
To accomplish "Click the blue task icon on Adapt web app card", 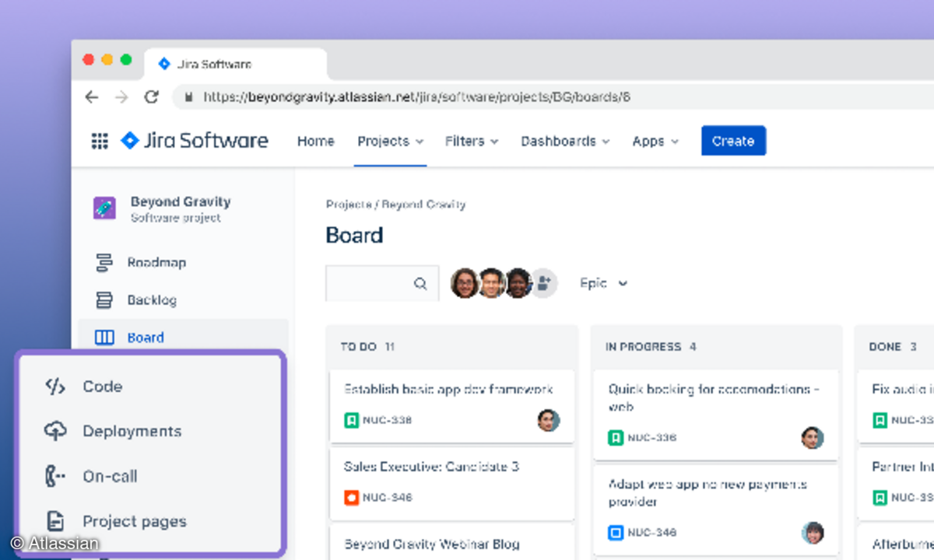I will (616, 533).
